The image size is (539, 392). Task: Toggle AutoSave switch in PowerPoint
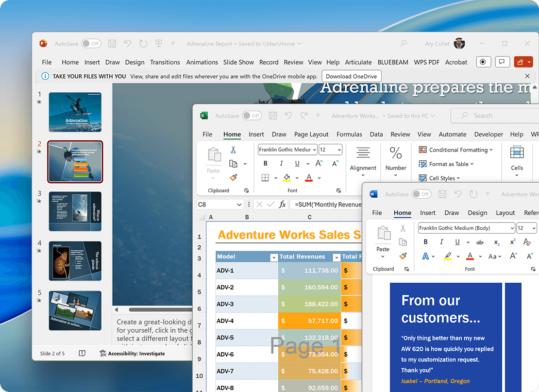91,44
